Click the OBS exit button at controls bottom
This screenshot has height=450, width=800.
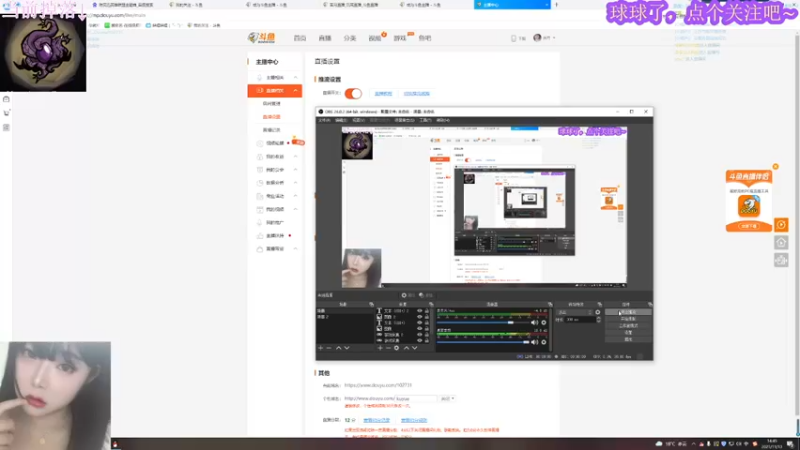click(x=628, y=339)
